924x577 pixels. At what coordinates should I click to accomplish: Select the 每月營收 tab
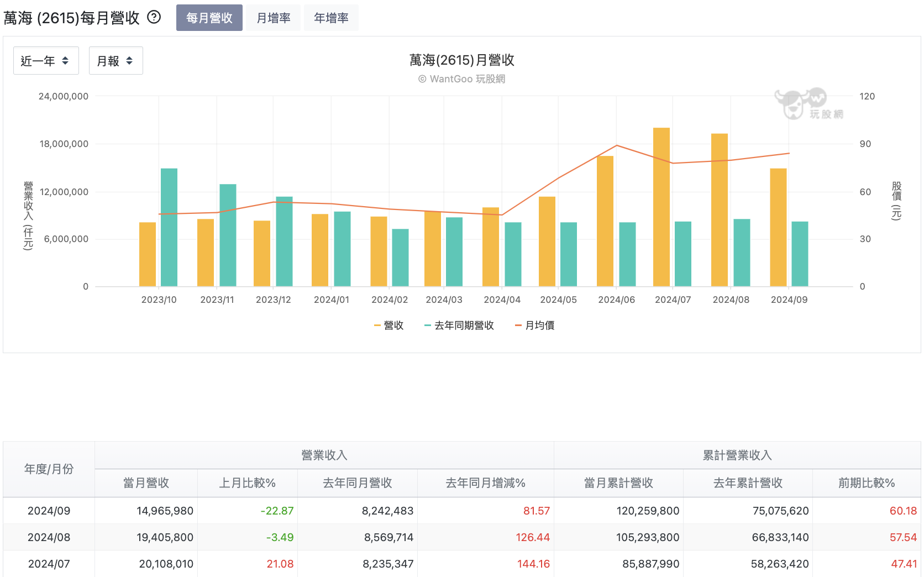click(209, 18)
